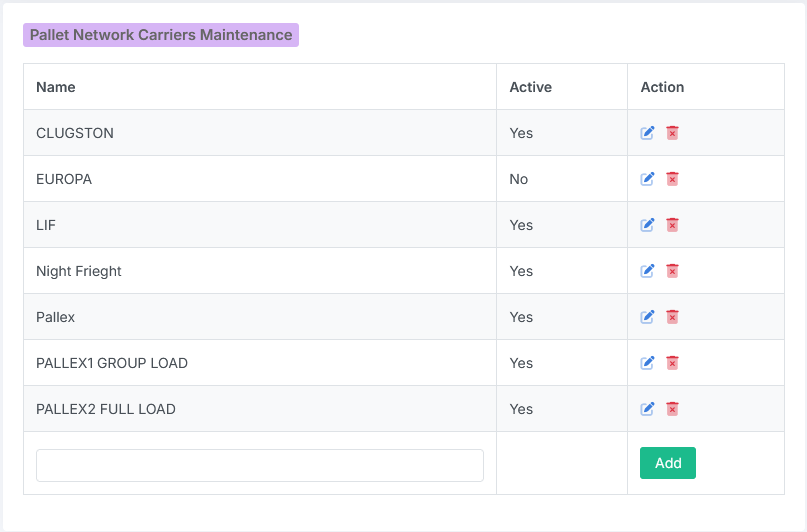Edit the CLUGSTON carrier
Screen dimensions: 807x532
[x=647, y=133]
